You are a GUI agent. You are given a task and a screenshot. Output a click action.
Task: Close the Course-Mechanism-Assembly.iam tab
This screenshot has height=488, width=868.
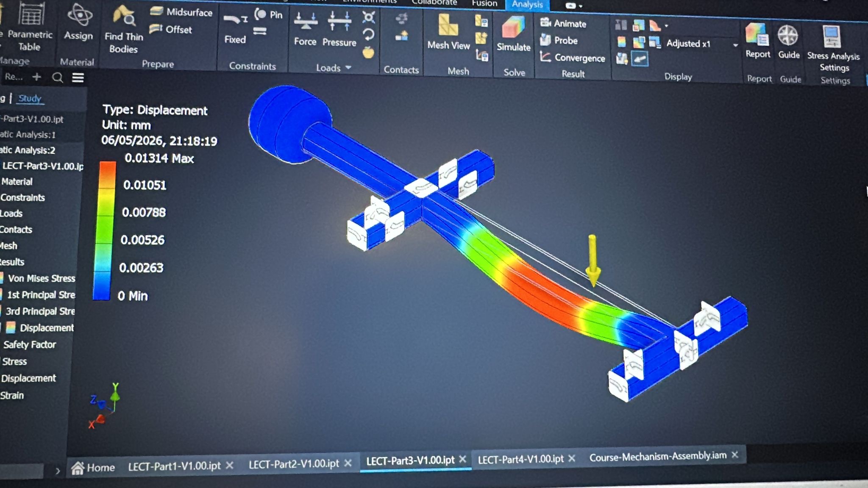[x=735, y=455]
